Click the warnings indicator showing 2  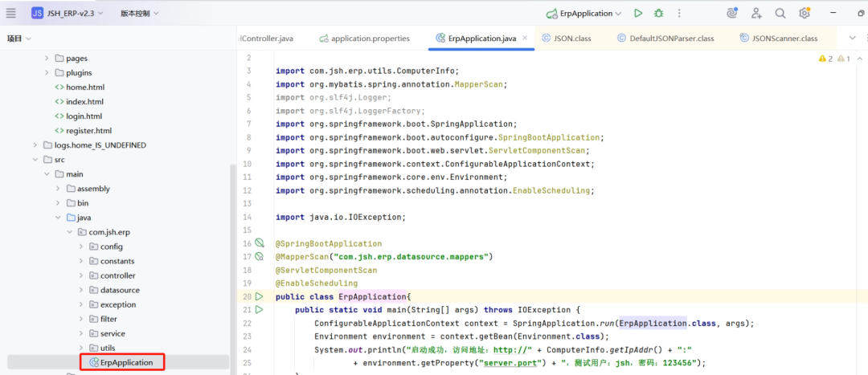point(825,58)
